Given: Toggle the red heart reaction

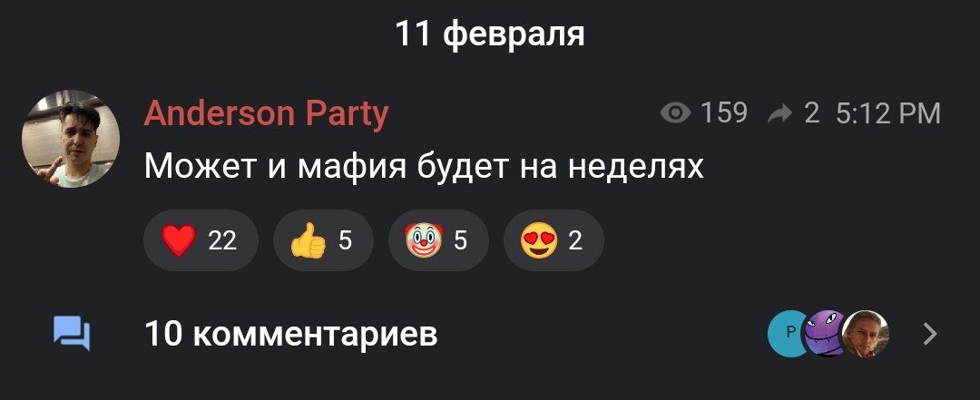Looking at the screenshot, I should click(201, 240).
